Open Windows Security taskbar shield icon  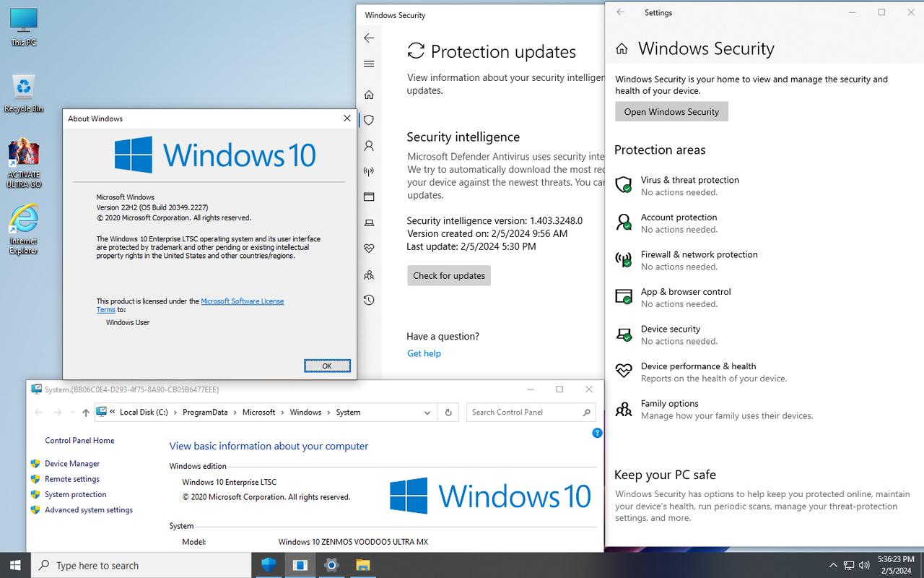269,565
